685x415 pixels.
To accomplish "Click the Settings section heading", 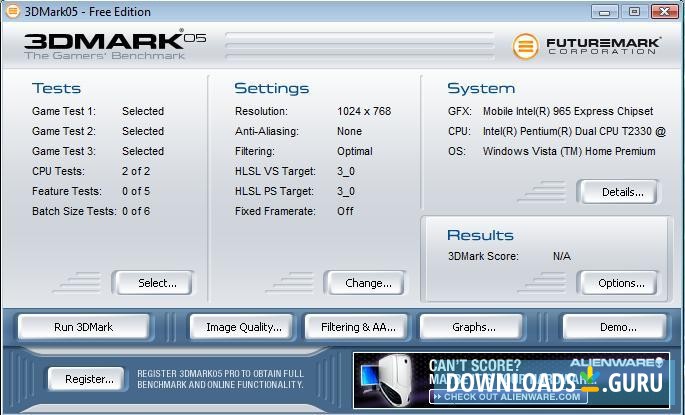I will 272,88.
